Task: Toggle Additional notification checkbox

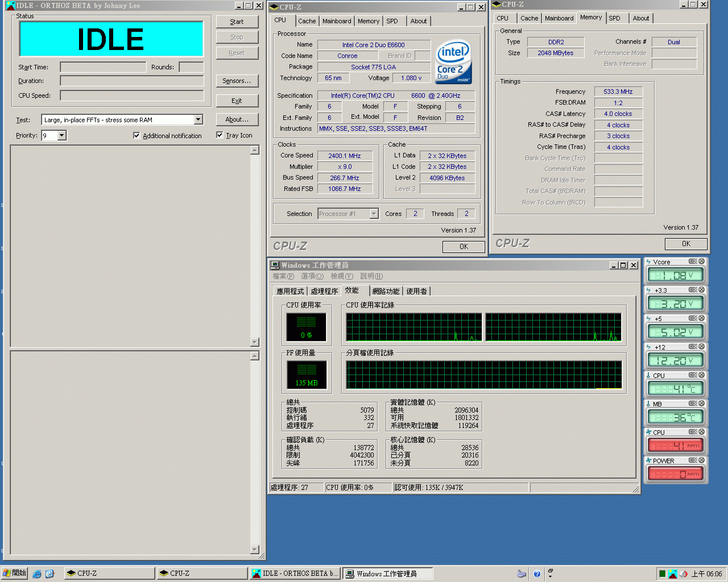Action: point(136,135)
